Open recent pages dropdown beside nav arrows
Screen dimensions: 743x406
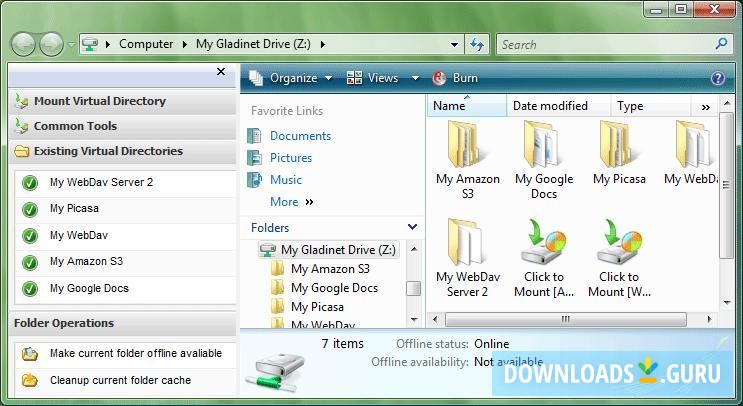click(x=72, y=45)
